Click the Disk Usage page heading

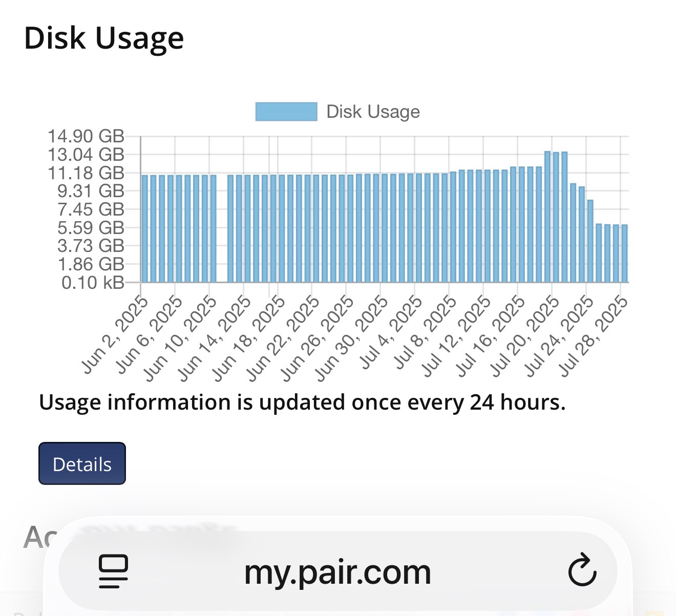point(104,38)
